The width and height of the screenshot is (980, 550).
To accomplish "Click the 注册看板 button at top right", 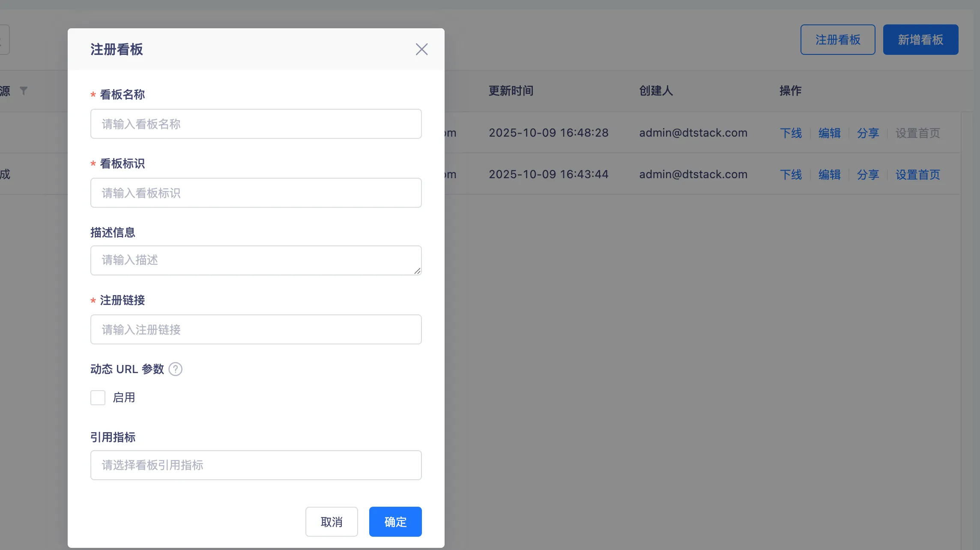I will [837, 40].
